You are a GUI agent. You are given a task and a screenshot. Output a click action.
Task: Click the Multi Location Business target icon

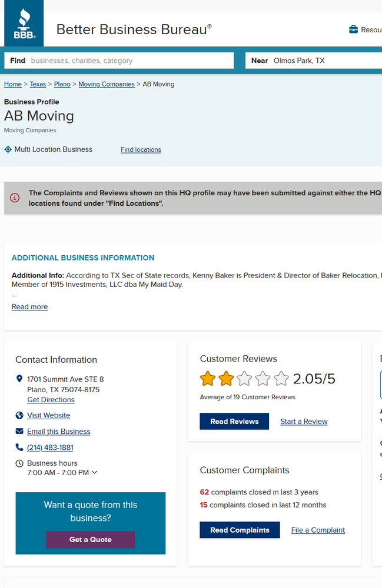click(x=8, y=149)
